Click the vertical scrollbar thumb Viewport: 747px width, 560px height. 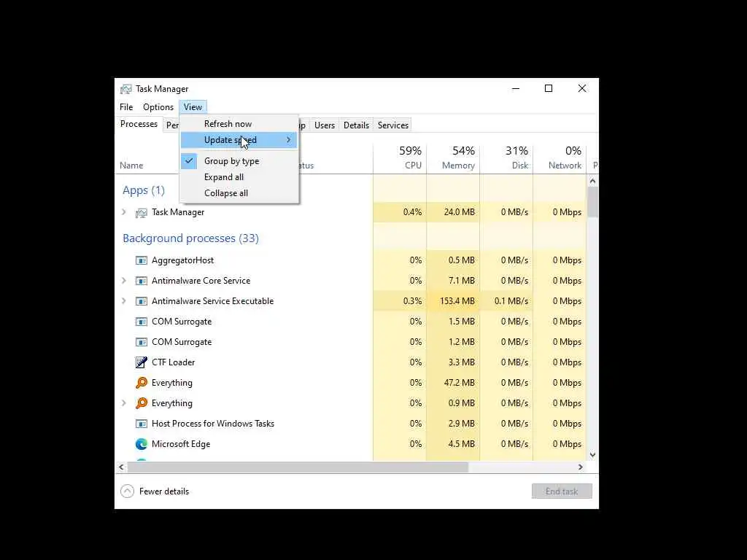pyautogui.click(x=592, y=202)
